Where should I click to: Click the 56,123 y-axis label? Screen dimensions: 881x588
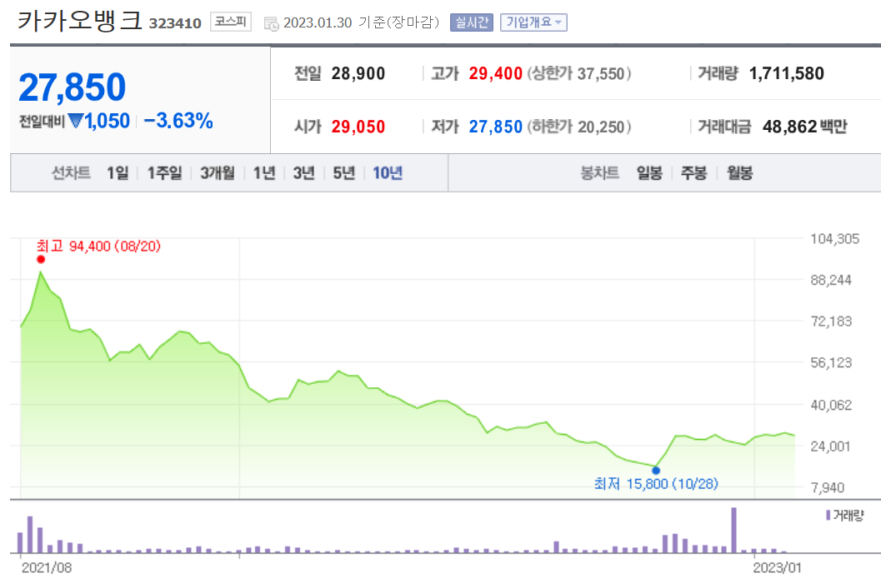831,363
